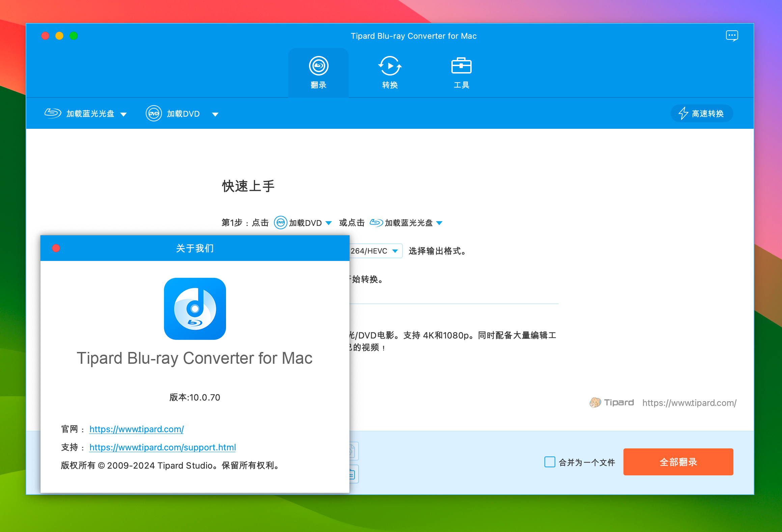This screenshot has width=782, height=532.
Task: Enable 高速转换 high-speed conversion
Action: [702, 113]
